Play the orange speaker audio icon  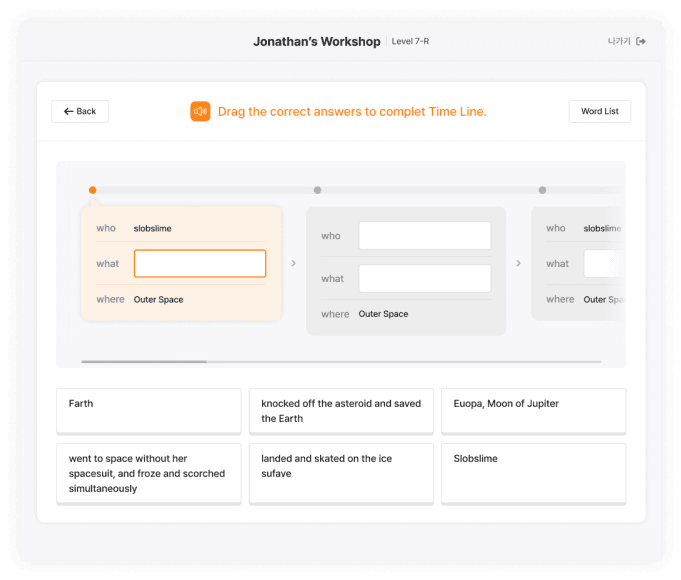[200, 111]
